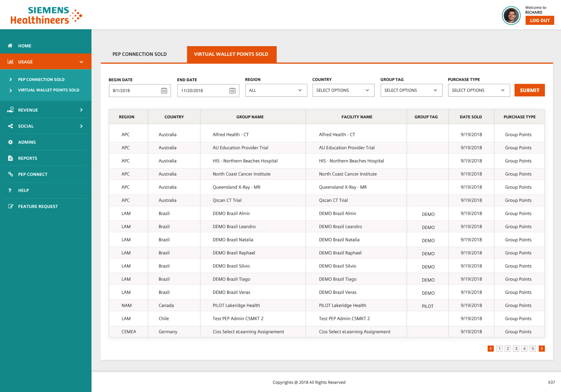
Task: Click the Reports document icon
Action: click(x=10, y=158)
